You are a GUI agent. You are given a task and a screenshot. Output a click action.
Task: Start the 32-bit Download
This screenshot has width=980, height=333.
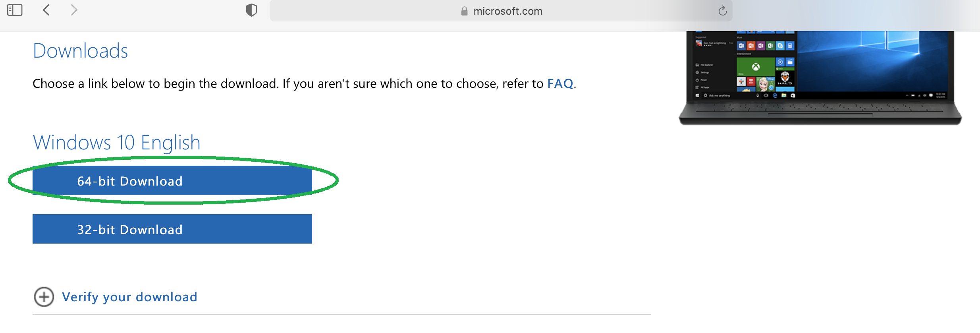pos(172,229)
